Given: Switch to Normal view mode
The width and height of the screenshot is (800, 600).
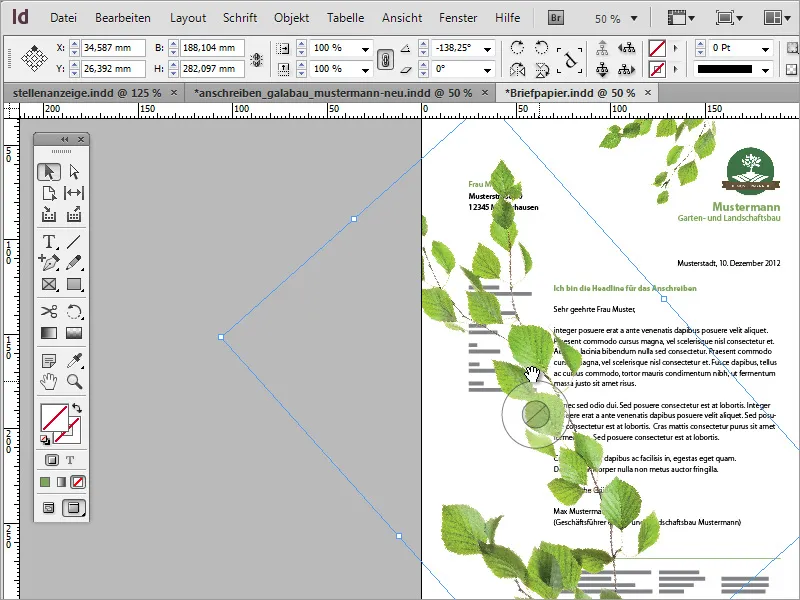Looking at the screenshot, I should (x=49, y=508).
